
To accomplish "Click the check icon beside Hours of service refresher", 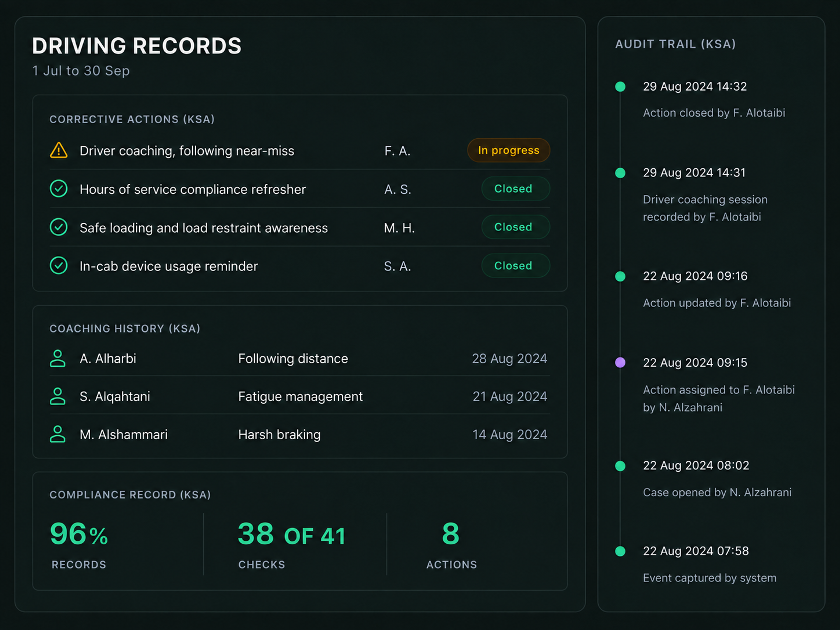I will [x=58, y=189].
